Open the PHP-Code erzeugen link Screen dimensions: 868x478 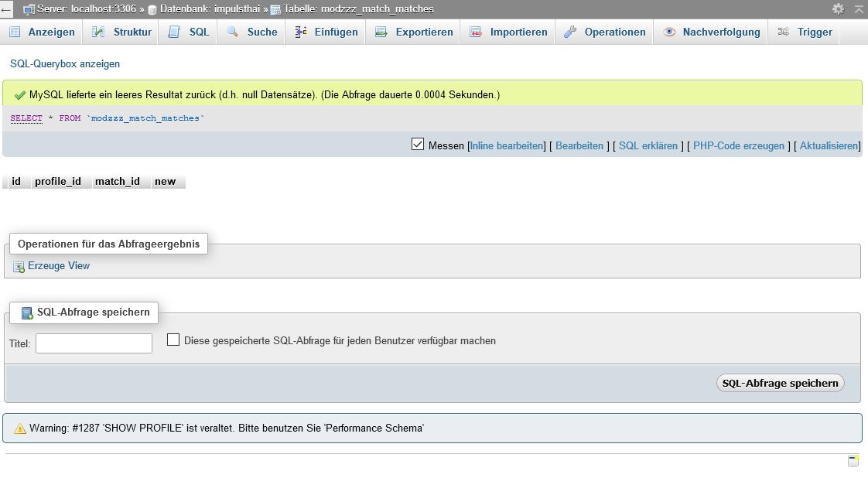738,145
